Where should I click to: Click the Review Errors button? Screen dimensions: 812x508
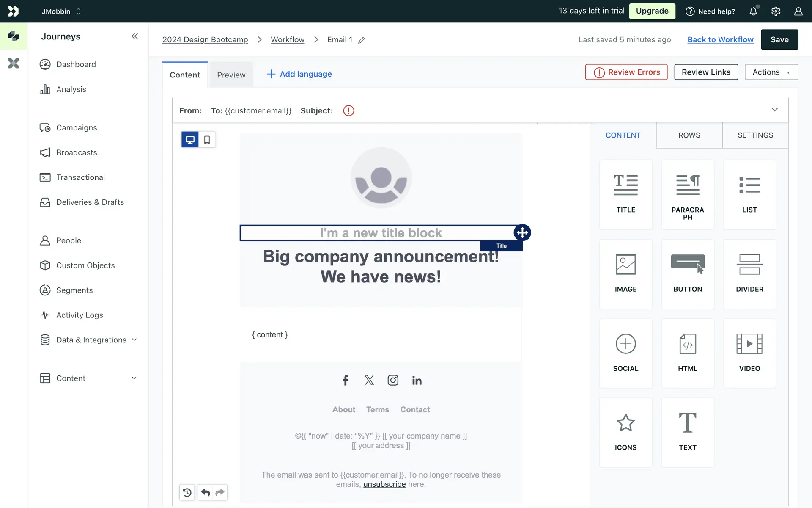pos(626,72)
